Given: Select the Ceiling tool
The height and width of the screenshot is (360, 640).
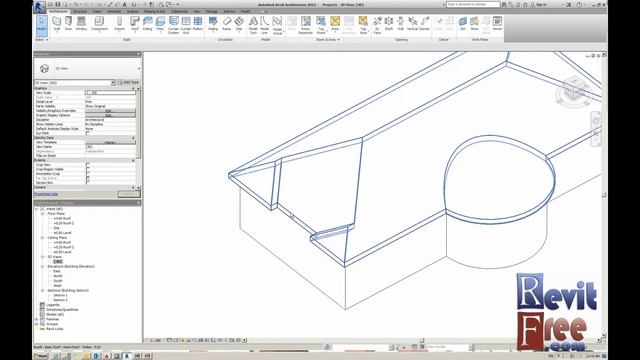Looking at the screenshot, I should tap(147, 24).
